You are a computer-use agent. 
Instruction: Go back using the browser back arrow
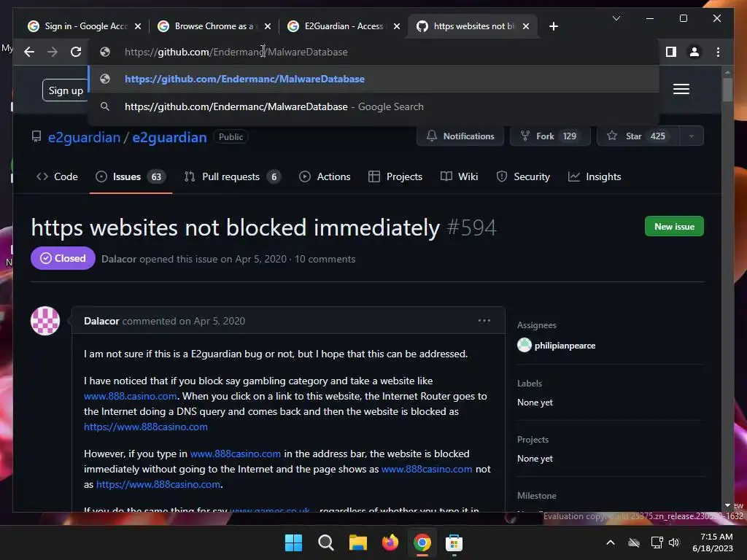29,52
